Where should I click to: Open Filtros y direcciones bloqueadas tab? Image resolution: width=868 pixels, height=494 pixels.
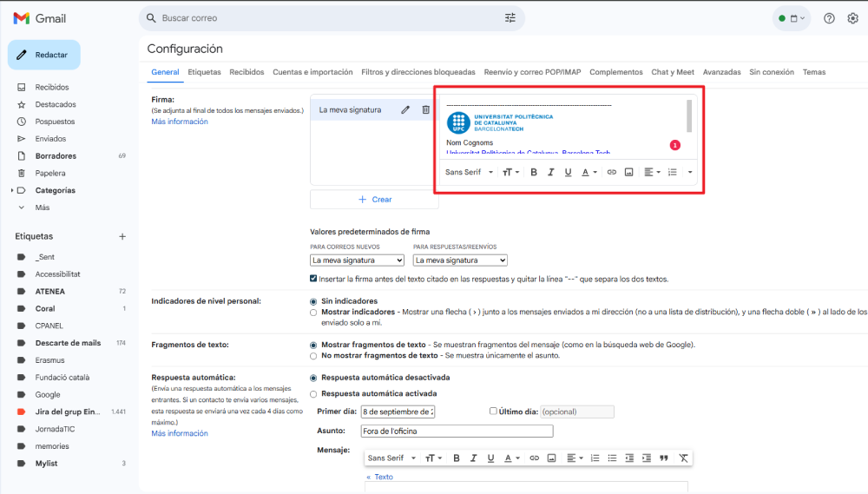tap(418, 72)
